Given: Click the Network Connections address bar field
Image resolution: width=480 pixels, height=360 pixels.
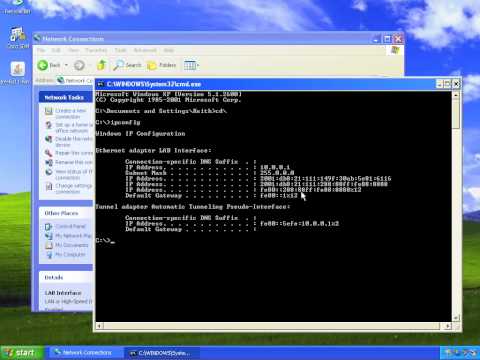Looking at the screenshot, I should (75, 80).
